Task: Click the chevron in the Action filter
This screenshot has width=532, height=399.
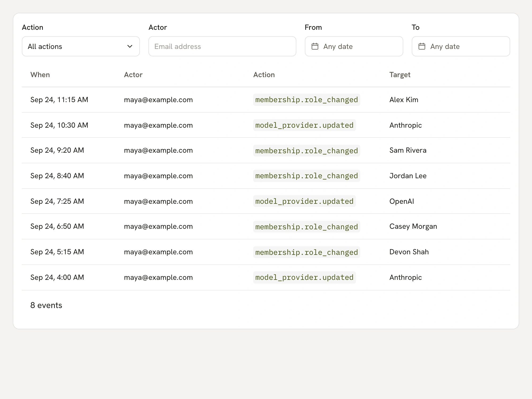Action: [130, 46]
